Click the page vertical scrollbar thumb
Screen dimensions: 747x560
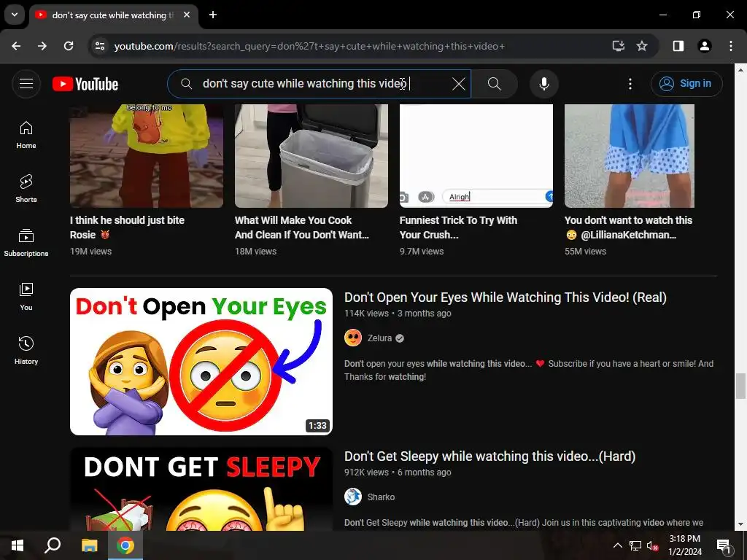click(x=740, y=386)
